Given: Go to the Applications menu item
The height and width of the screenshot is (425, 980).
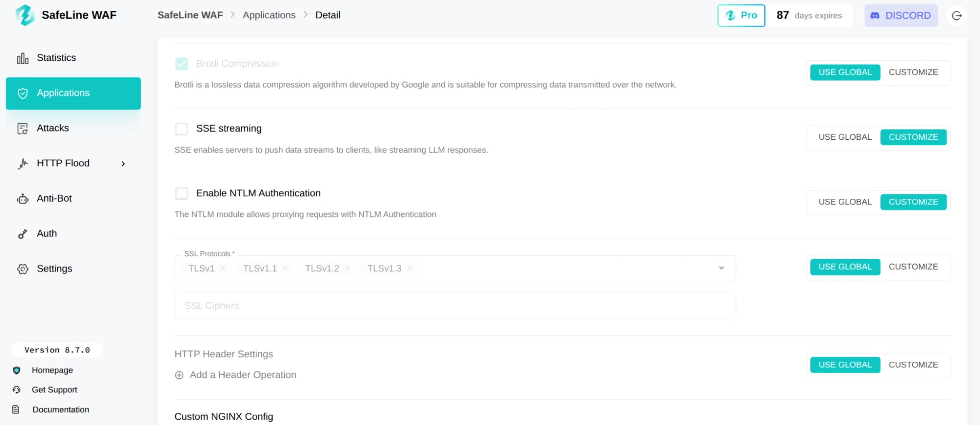Looking at the screenshot, I should (73, 93).
